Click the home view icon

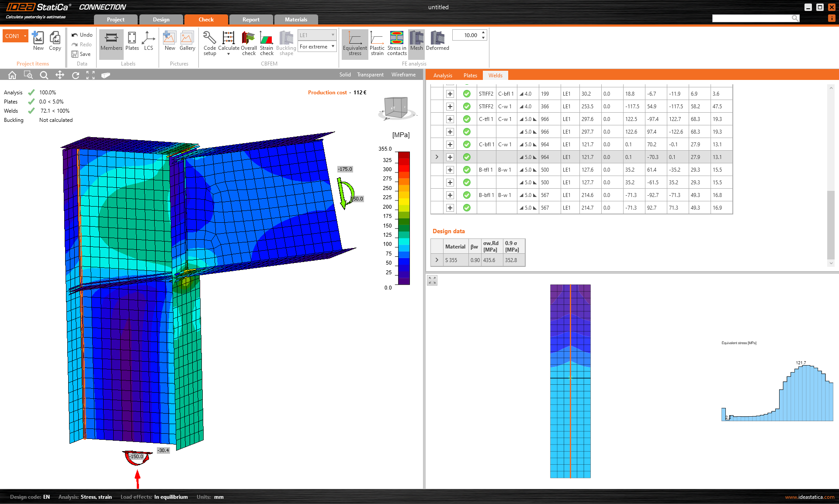(x=12, y=75)
